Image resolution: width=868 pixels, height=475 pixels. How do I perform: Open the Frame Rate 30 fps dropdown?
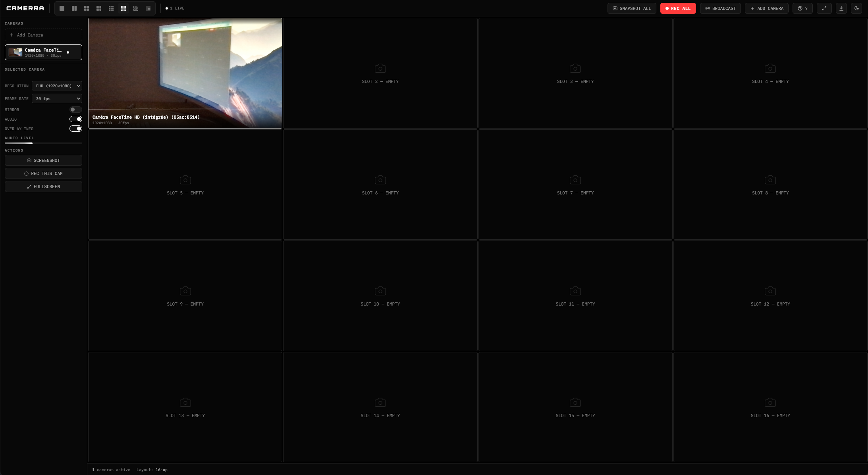(x=57, y=98)
